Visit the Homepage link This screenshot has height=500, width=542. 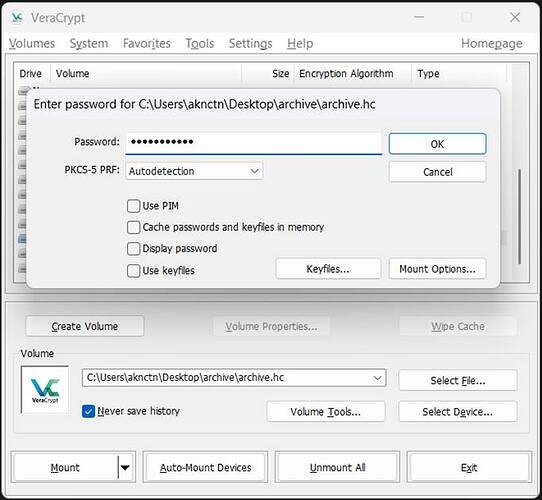tap(492, 44)
